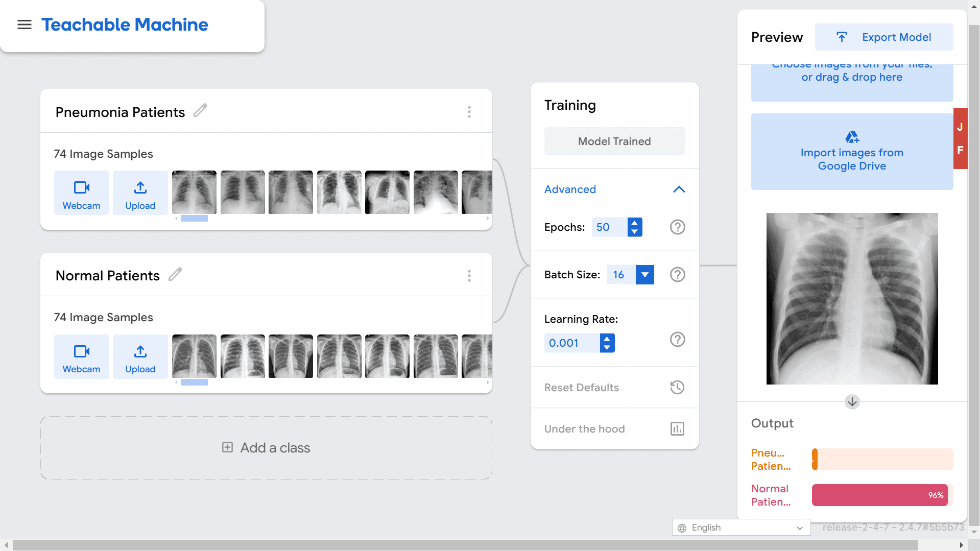The height and width of the screenshot is (551, 980).
Task: Click the Pneumonia Patients output confidence bar
Action: (x=882, y=459)
